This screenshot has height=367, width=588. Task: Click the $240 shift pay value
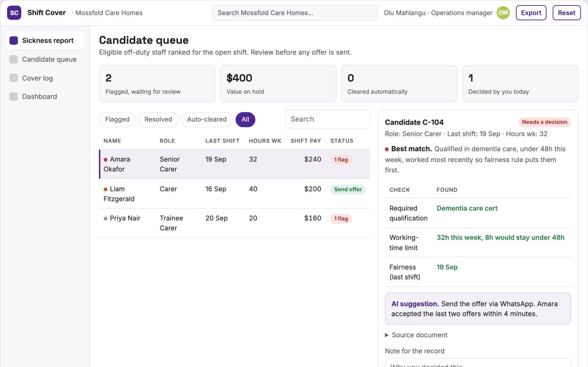tap(313, 159)
